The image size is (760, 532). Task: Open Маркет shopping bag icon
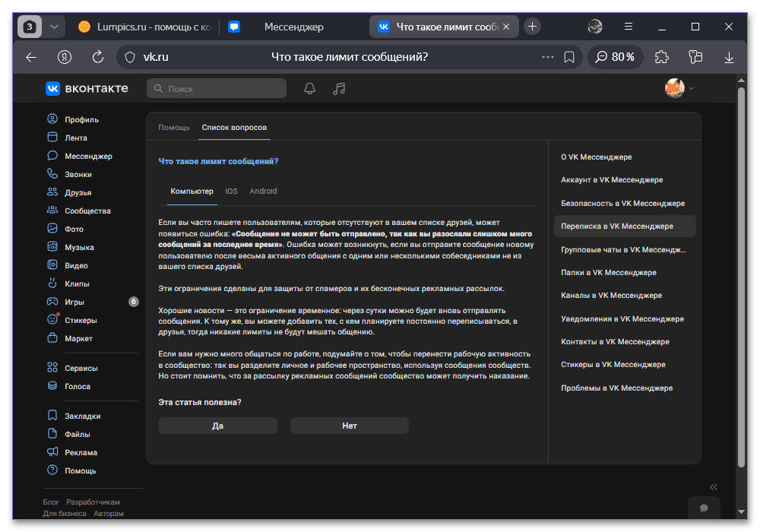coord(52,337)
